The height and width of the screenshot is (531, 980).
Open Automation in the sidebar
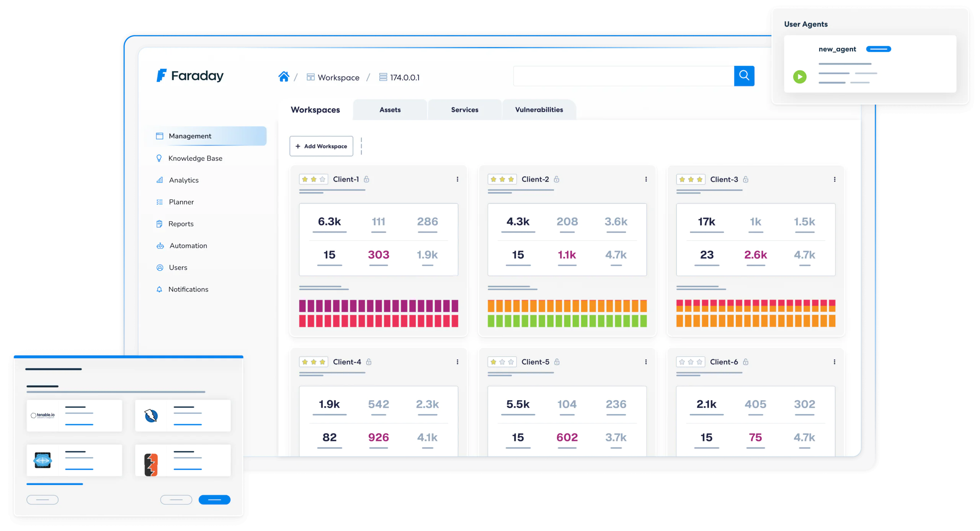[188, 246]
